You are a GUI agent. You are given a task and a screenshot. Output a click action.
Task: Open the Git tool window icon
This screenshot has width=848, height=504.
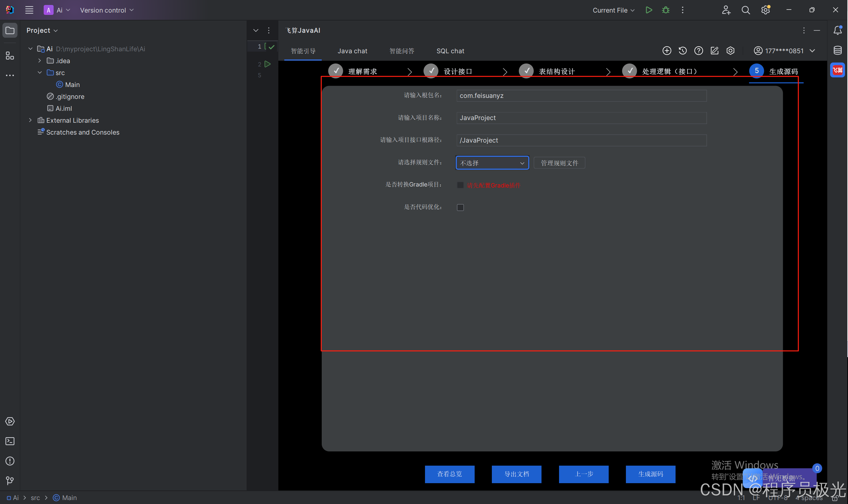(x=10, y=481)
